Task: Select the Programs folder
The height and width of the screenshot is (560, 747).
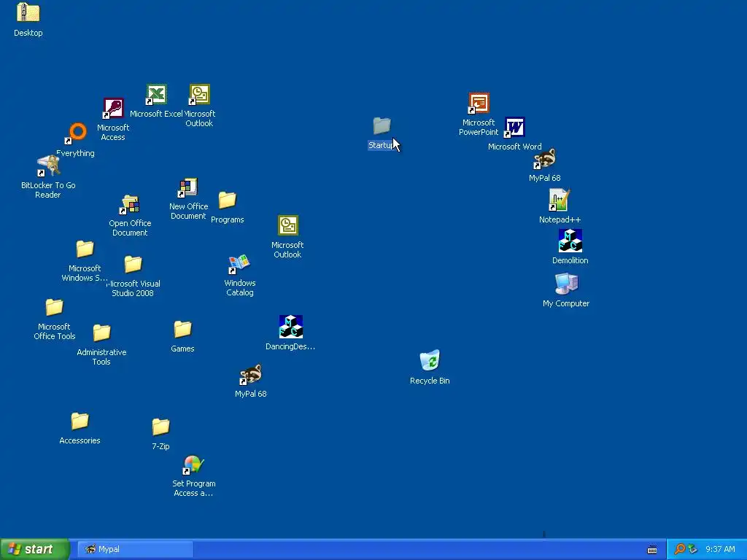Action: (x=228, y=201)
